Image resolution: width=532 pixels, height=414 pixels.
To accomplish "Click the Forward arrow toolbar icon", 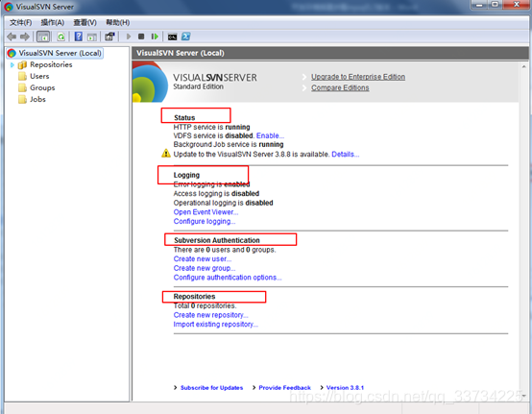I will 25,37.
